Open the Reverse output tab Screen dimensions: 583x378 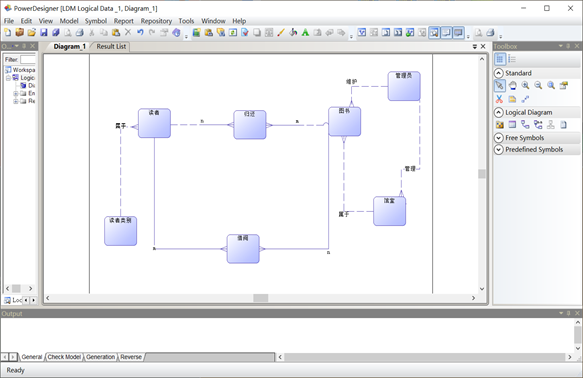coord(131,357)
